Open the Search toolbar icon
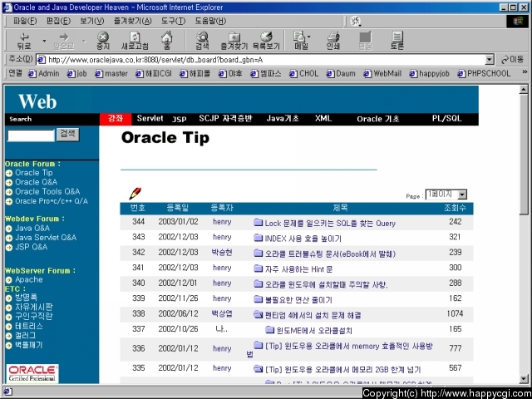Viewport: 532px width, 399px height. point(202,41)
